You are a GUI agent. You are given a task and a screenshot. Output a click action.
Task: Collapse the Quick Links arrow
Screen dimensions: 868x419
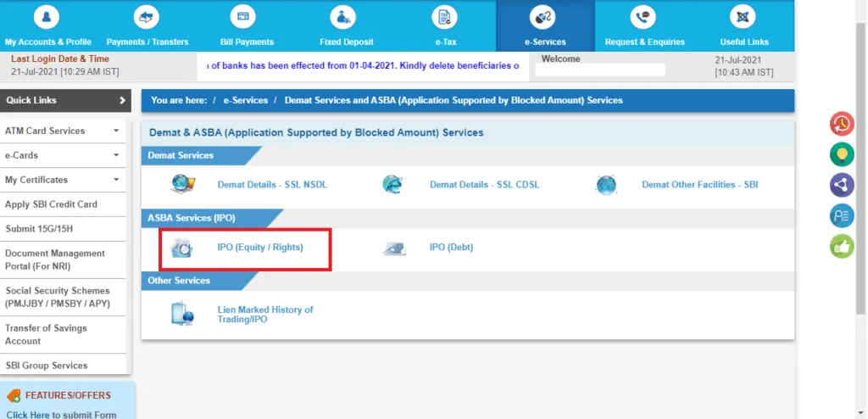click(122, 100)
